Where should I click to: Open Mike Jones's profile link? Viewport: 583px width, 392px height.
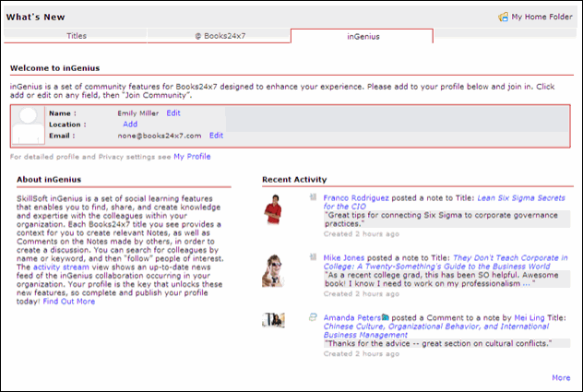(343, 257)
